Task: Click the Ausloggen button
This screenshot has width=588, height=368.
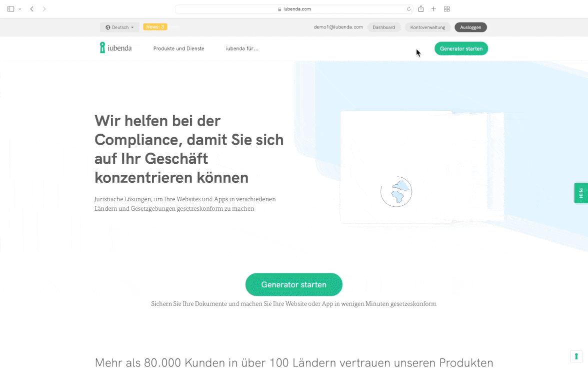Action: [x=470, y=27]
